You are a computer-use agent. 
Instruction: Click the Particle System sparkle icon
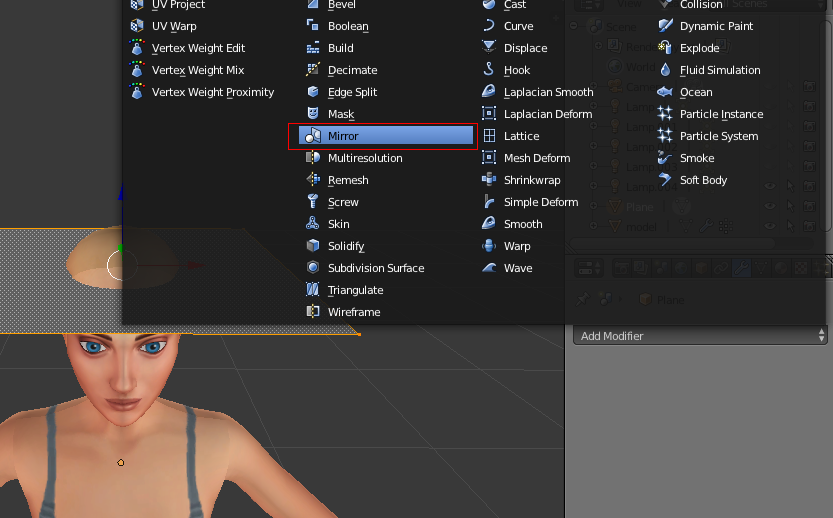click(x=665, y=135)
